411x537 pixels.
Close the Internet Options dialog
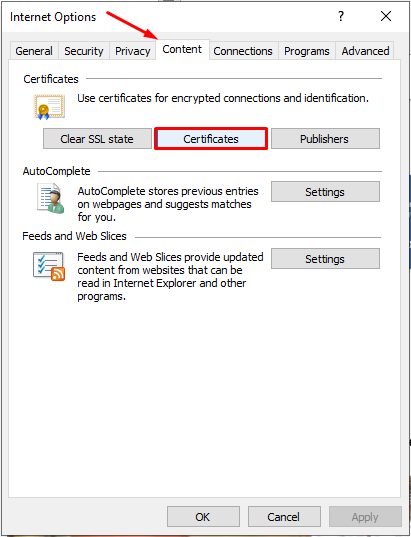386,16
